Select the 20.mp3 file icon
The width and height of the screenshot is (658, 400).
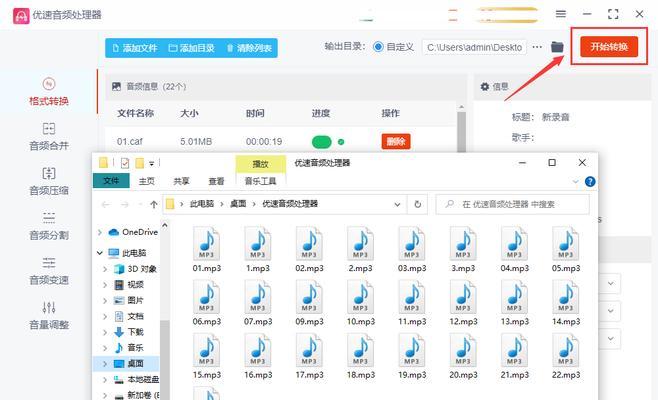pyautogui.click(x=463, y=350)
